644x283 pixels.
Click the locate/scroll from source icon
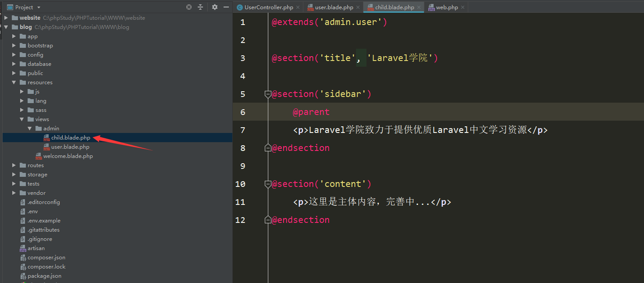[x=189, y=7]
